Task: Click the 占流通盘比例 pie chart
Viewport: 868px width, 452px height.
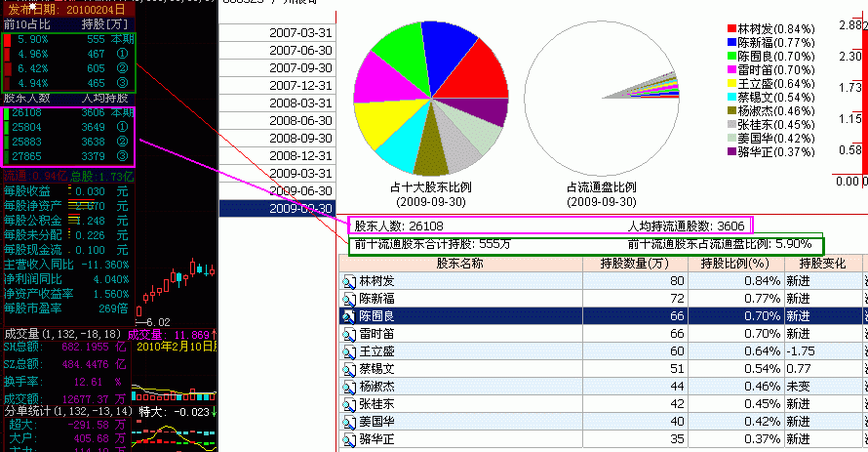Action: [602, 98]
